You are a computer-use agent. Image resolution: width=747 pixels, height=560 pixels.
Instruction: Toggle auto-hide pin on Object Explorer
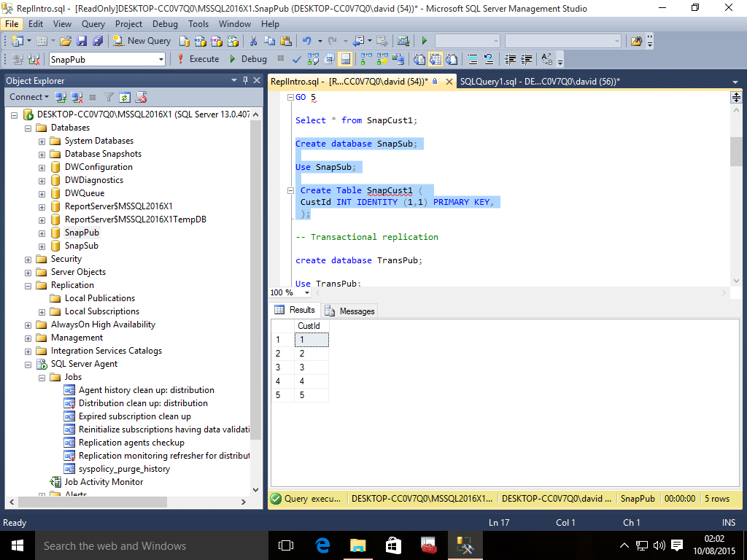[245, 80]
